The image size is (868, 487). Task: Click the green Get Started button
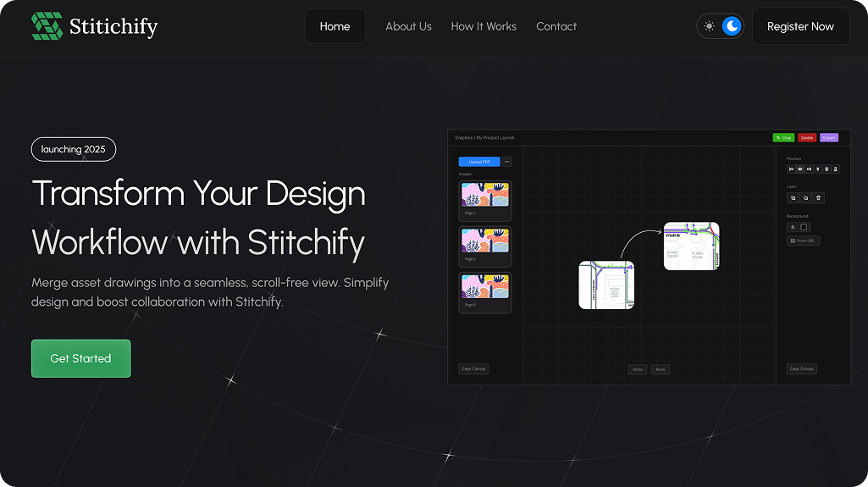click(x=80, y=358)
